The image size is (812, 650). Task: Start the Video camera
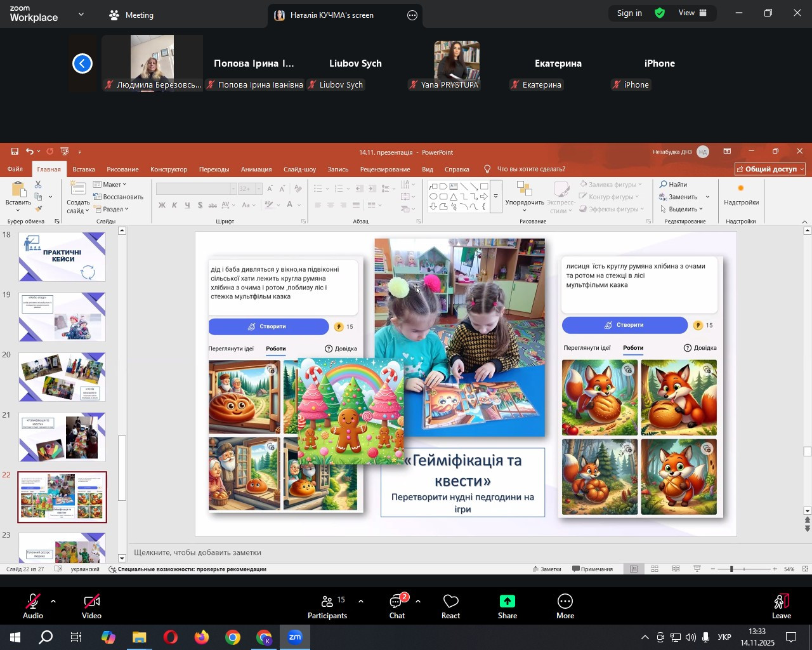(91, 606)
